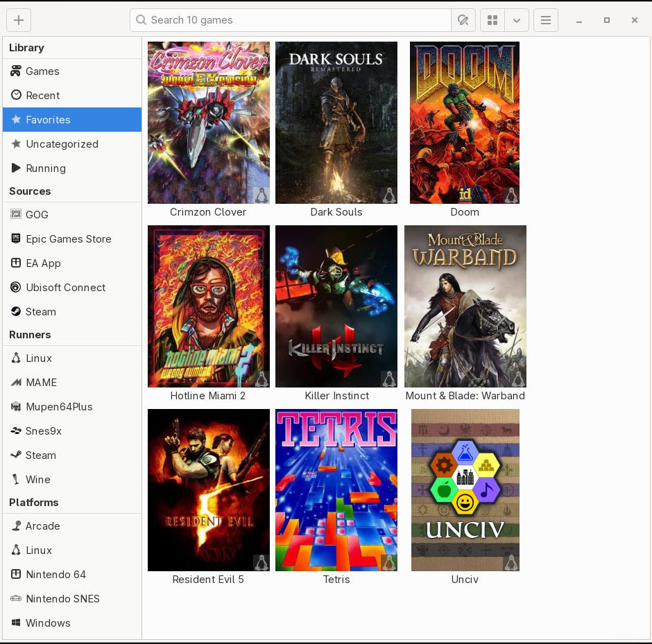
Task: Click the Hotline Miami 2 cover
Action: (x=208, y=306)
